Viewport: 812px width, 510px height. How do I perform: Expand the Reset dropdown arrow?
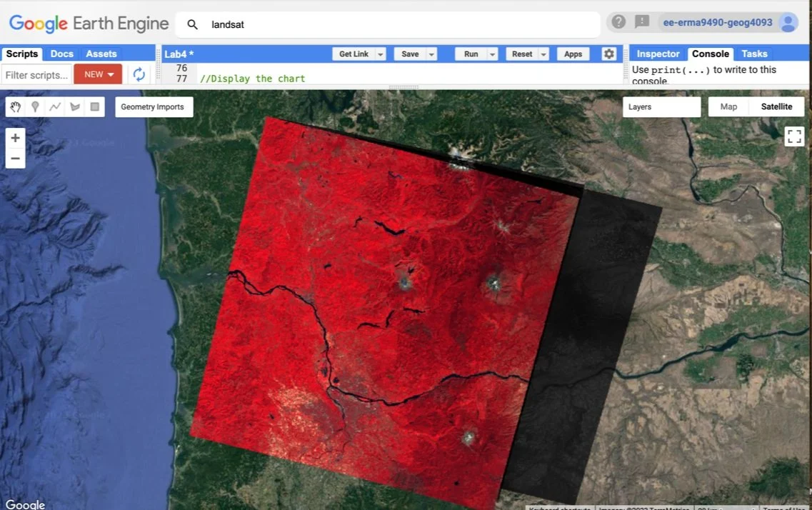point(543,54)
